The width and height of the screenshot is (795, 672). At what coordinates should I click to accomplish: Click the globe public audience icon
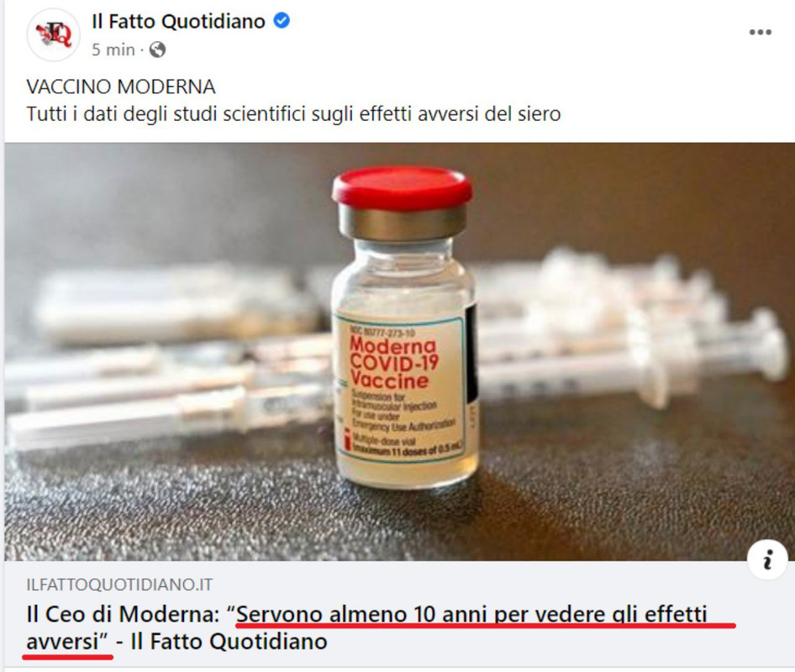(158, 50)
